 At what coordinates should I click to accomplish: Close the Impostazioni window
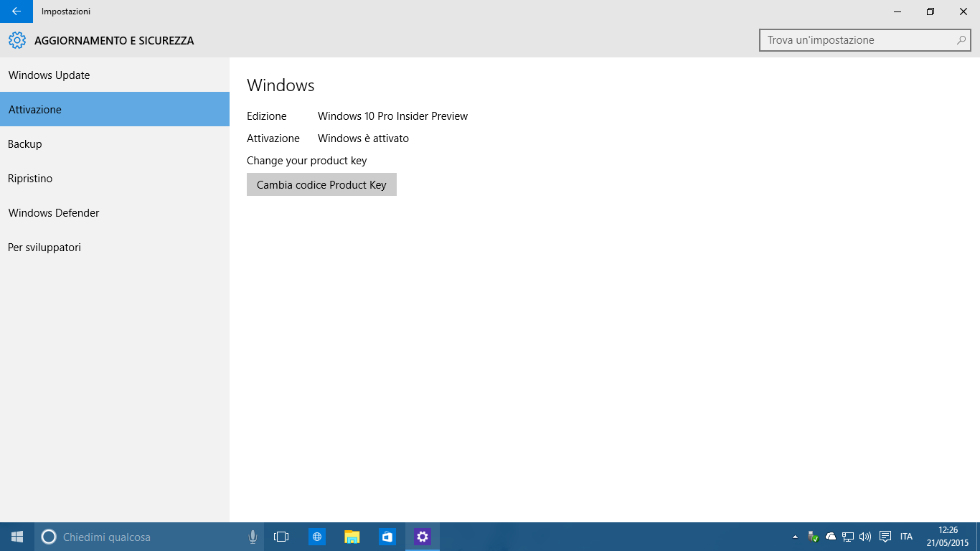coord(963,11)
